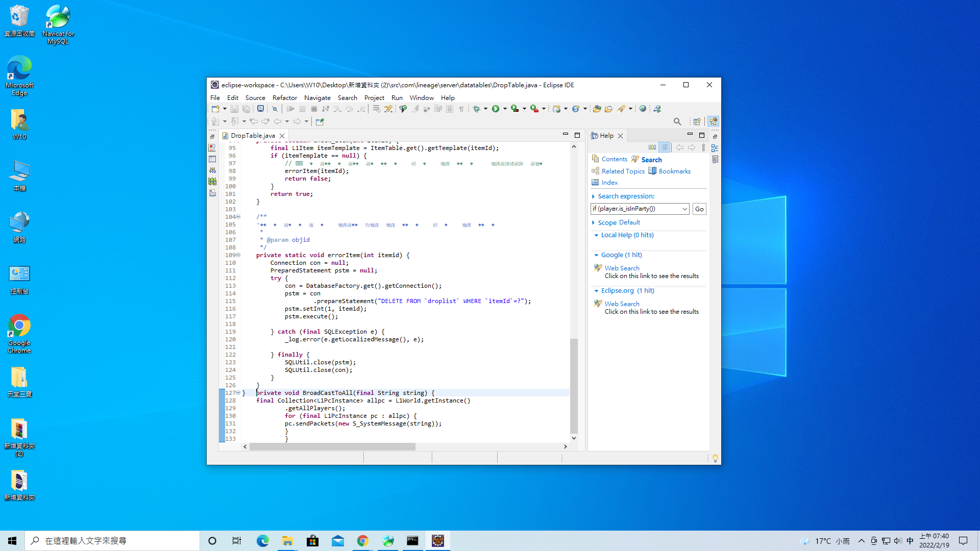This screenshot has width=980, height=551.
Task: Toggle Mark Occurrences highlighter icon
Action: 415,109
